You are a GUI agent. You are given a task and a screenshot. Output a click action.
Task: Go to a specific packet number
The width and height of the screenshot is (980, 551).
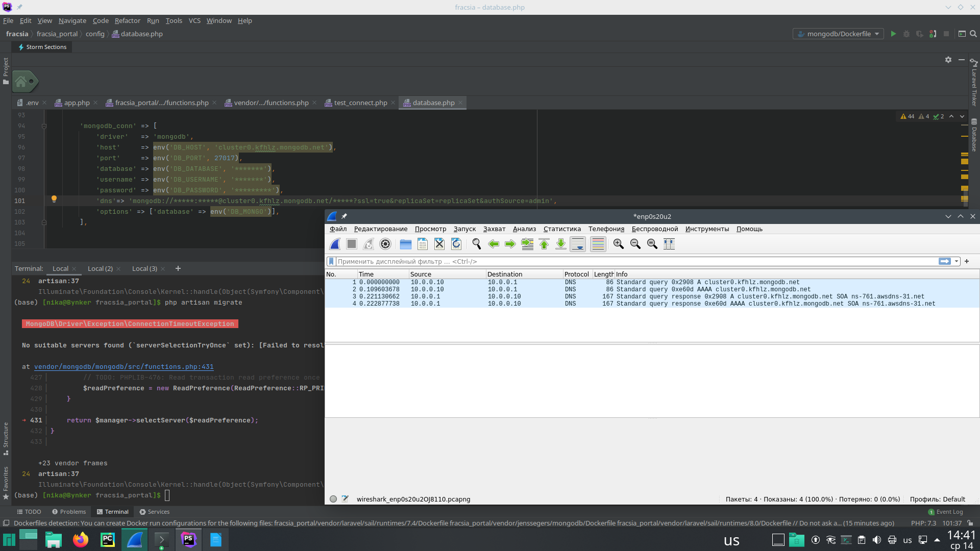[x=527, y=244]
